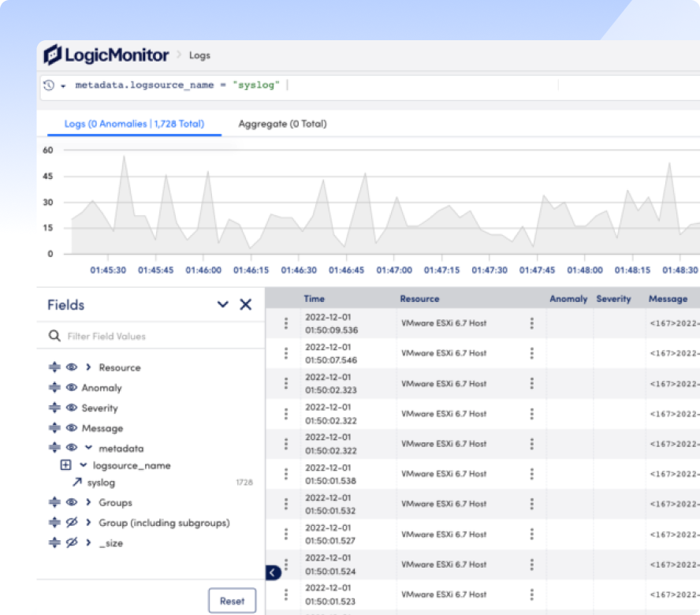Click move handle for Group (including subgroups)
Screen dimensions: 700x615
[54, 522]
